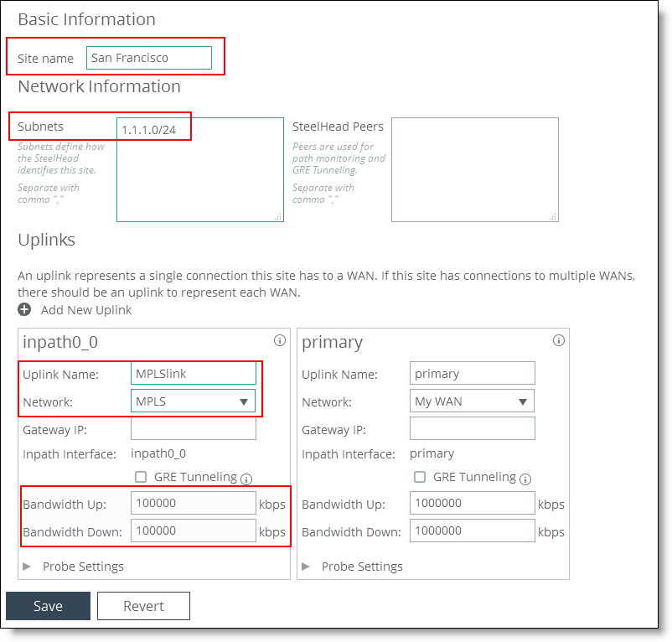This screenshot has height=642, width=672.
Task: Enable GRE Tunneling for inpath0_0 uplink
Action: (x=141, y=477)
